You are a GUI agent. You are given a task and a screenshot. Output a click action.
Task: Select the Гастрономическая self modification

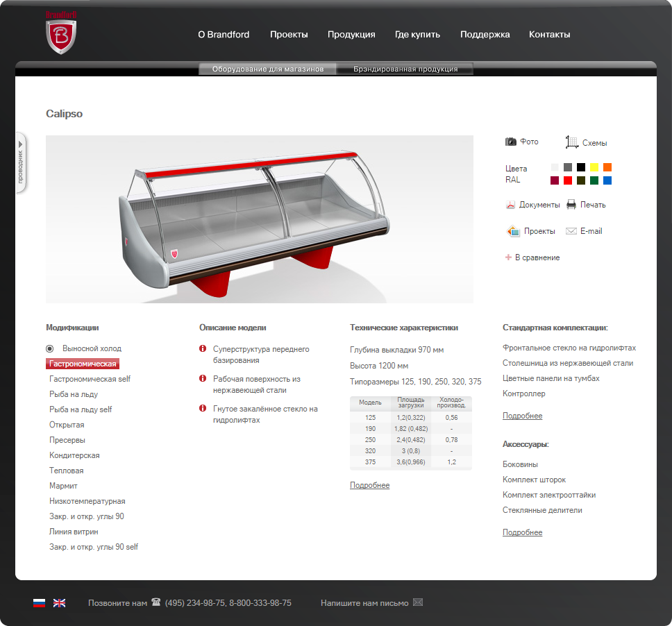[x=90, y=379]
